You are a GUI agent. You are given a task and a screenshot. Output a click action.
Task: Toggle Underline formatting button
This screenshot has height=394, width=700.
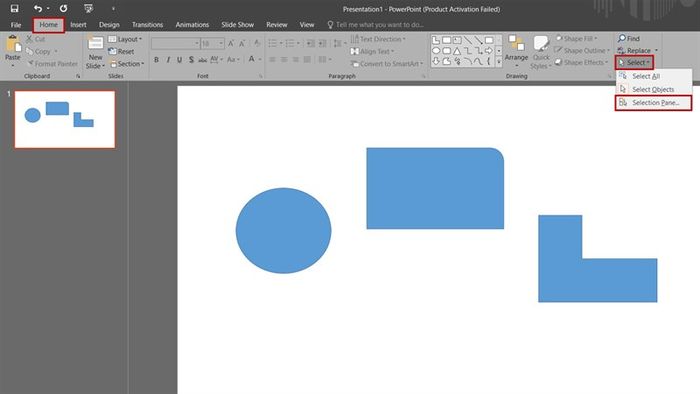click(x=179, y=59)
